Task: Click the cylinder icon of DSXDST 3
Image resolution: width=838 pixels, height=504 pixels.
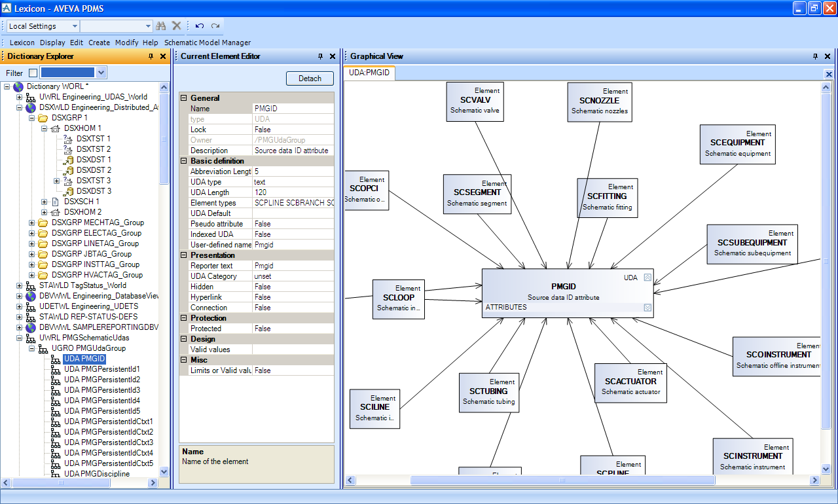Action: 68,191
